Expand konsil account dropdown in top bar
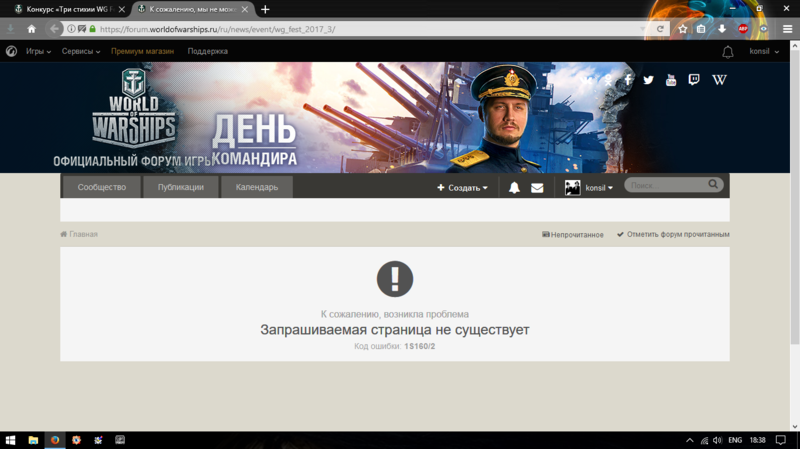 coord(764,51)
